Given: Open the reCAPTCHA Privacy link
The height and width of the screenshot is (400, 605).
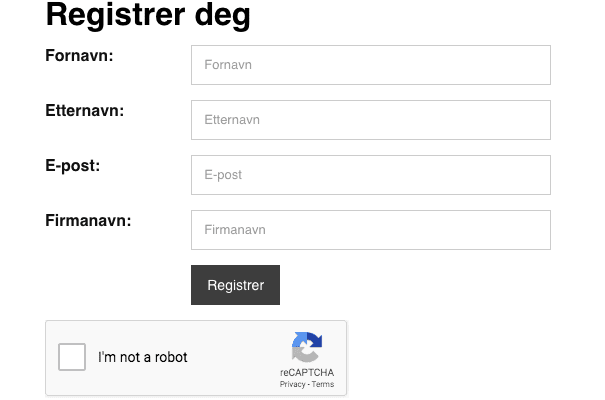Looking at the screenshot, I should pos(292,384).
